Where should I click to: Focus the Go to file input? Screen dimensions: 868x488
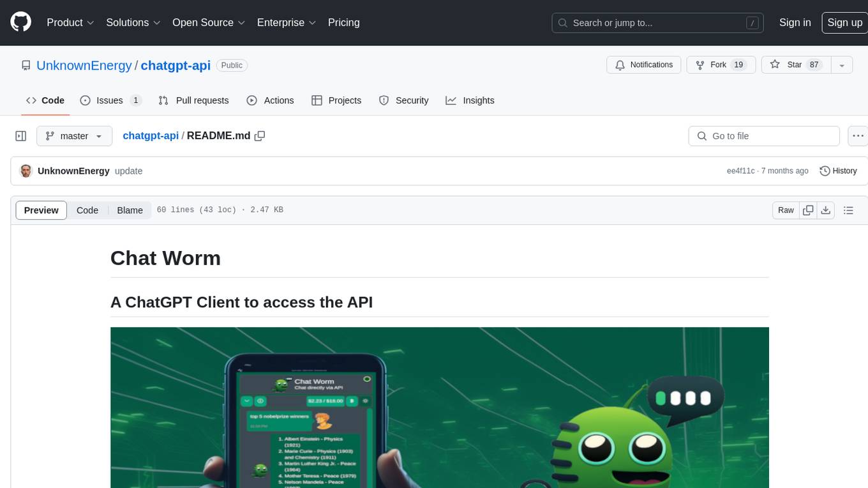764,136
